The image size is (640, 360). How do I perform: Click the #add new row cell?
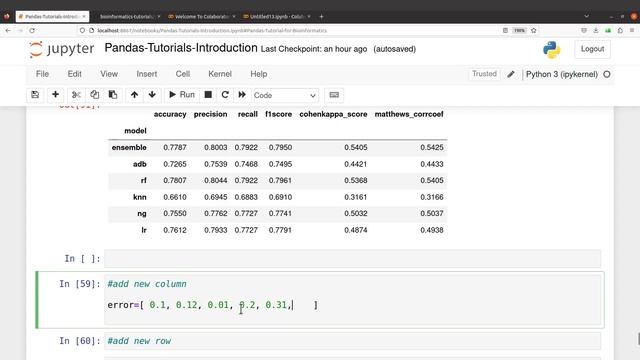pyautogui.click(x=352, y=341)
